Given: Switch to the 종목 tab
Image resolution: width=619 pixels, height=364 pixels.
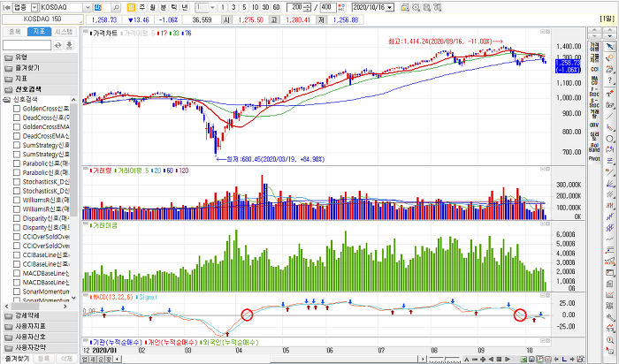Looking at the screenshot, I should click(x=15, y=32).
